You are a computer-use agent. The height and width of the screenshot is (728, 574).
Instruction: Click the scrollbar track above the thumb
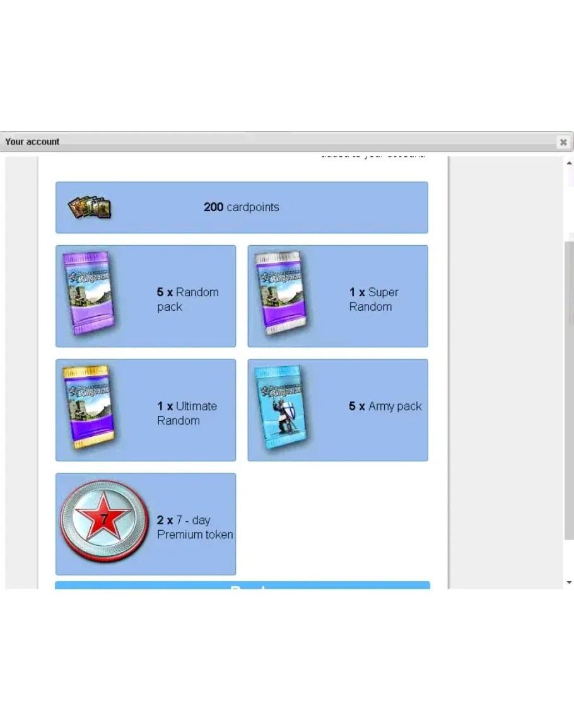[569, 202]
